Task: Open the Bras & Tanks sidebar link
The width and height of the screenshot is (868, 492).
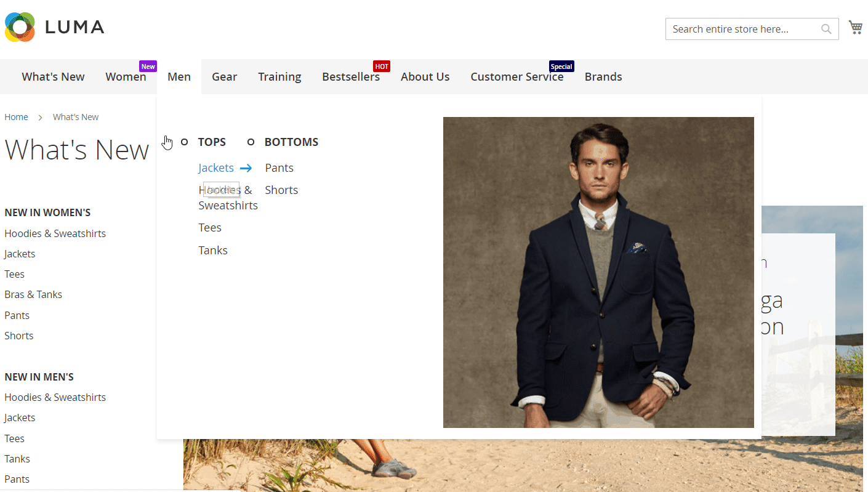Action: pyautogui.click(x=33, y=294)
